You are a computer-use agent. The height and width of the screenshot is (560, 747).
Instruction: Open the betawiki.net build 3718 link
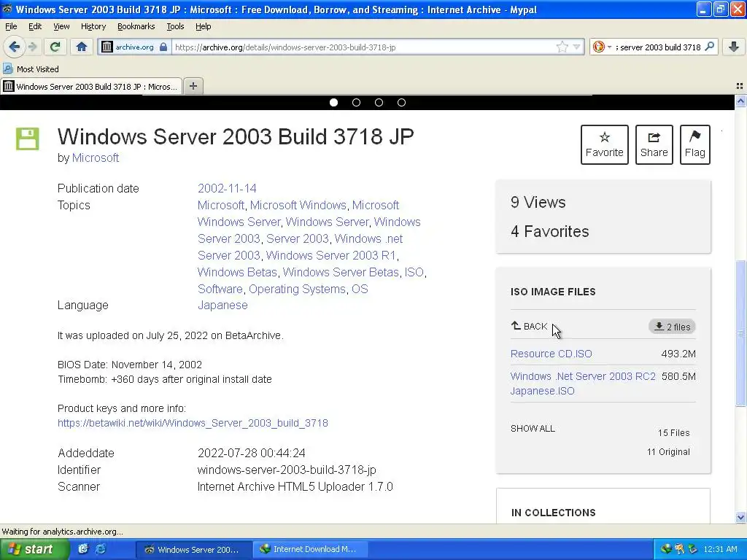pos(193,423)
